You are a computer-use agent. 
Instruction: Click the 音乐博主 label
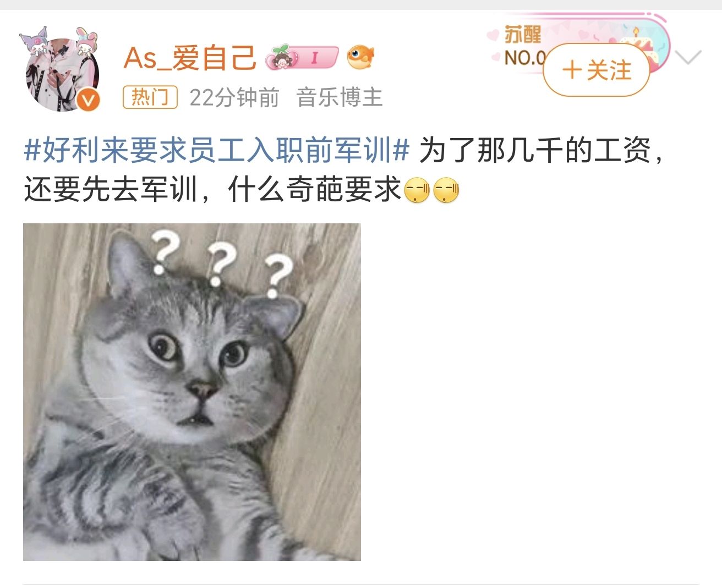pos(339,98)
